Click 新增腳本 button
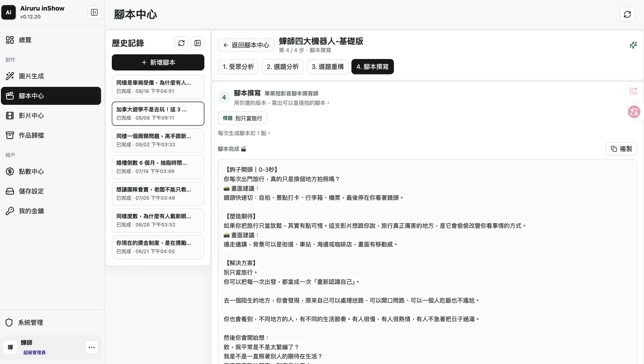The width and height of the screenshot is (644, 364). pos(158,62)
